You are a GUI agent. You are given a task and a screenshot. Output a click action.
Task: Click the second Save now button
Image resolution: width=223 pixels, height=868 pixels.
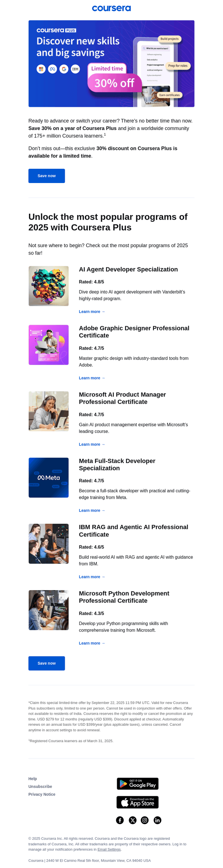click(x=47, y=663)
